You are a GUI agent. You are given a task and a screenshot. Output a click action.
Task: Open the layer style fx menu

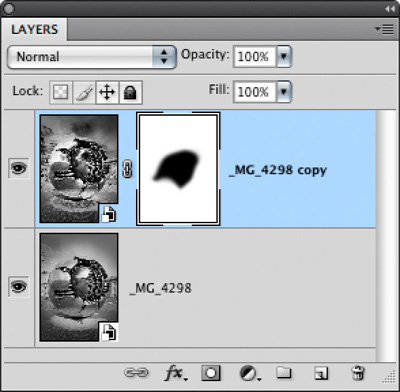tap(176, 373)
